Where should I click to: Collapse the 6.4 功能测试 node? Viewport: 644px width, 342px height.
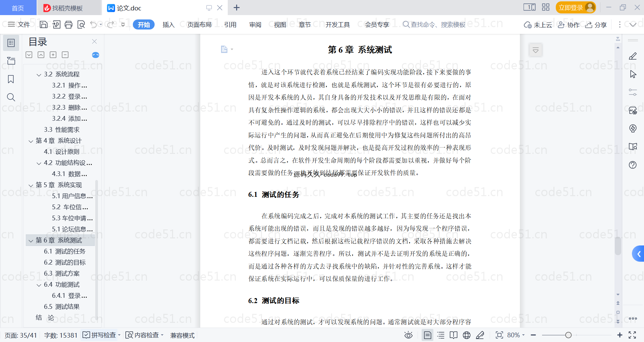click(39, 285)
